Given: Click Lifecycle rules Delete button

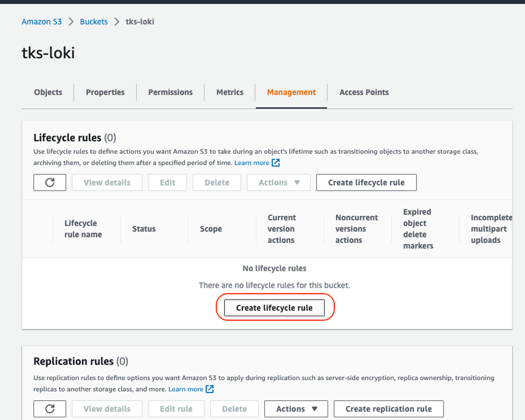Looking at the screenshot, I should pyautogui.click(x=217, y=183).
